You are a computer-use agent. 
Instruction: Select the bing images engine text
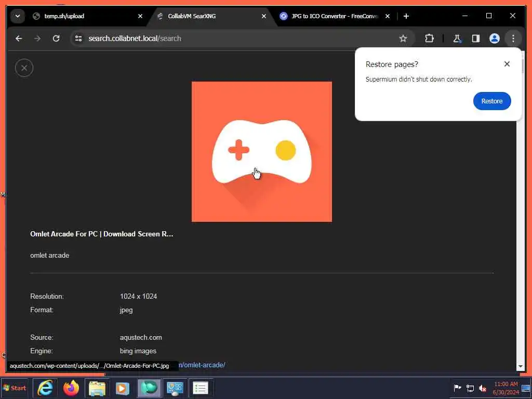coord(138,351)
